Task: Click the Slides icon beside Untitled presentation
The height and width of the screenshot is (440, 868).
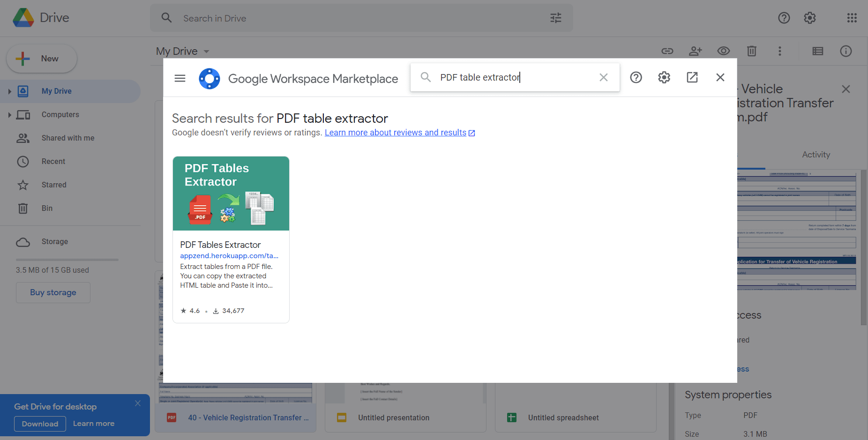Action: tap(342, 418)
